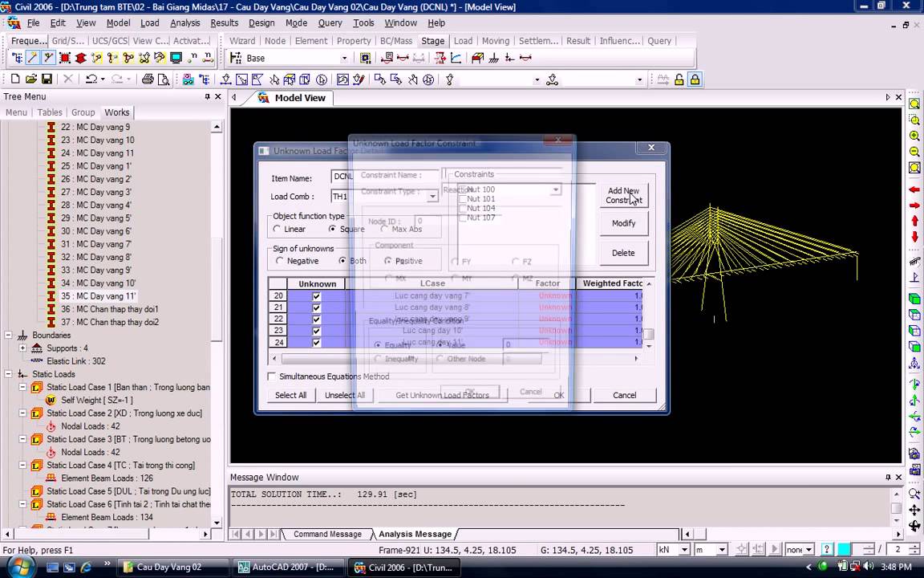Viewport: 924px width, 578px height.
Task: Click the Undo arrow icon
Action: pos(91,79)
